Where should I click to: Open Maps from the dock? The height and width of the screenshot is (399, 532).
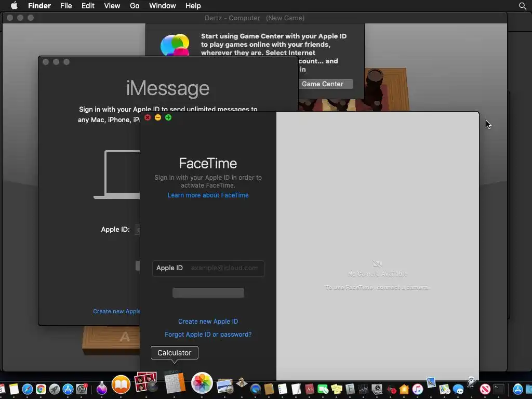point(445,389)
